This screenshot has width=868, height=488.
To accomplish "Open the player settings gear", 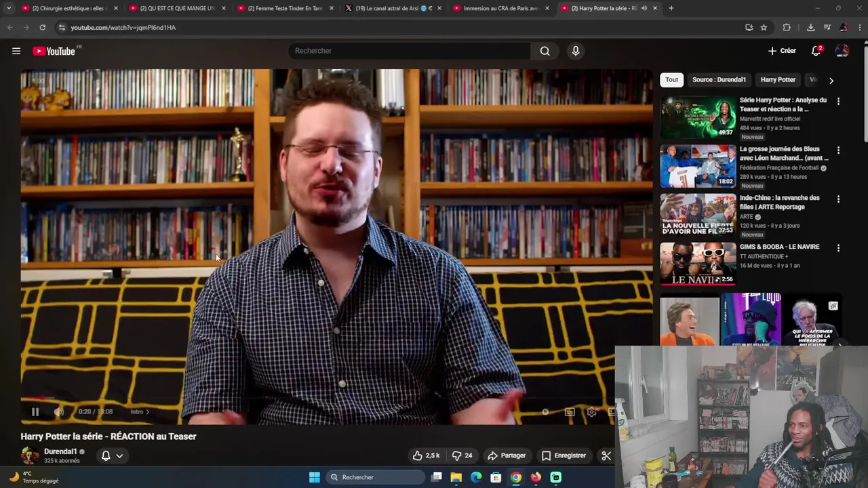I will tap(591, 411).
